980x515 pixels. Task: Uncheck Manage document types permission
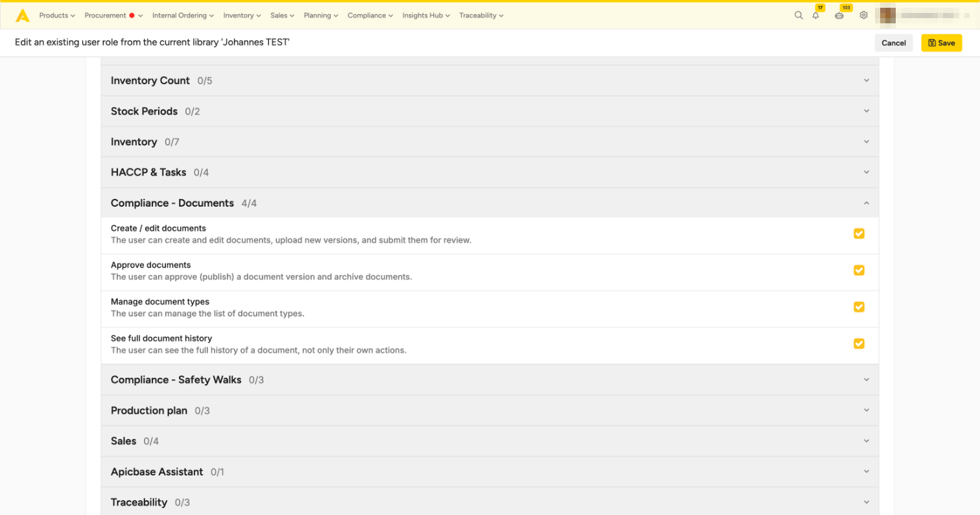pos(859,307)
